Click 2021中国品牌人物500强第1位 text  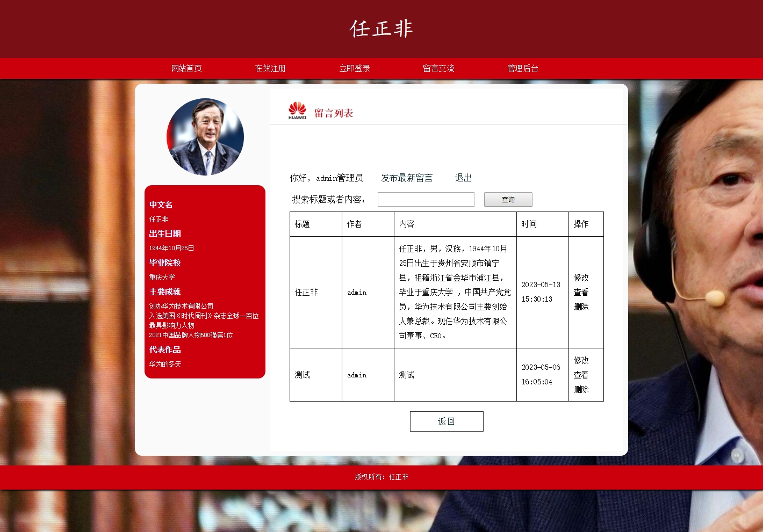(191, 335)
